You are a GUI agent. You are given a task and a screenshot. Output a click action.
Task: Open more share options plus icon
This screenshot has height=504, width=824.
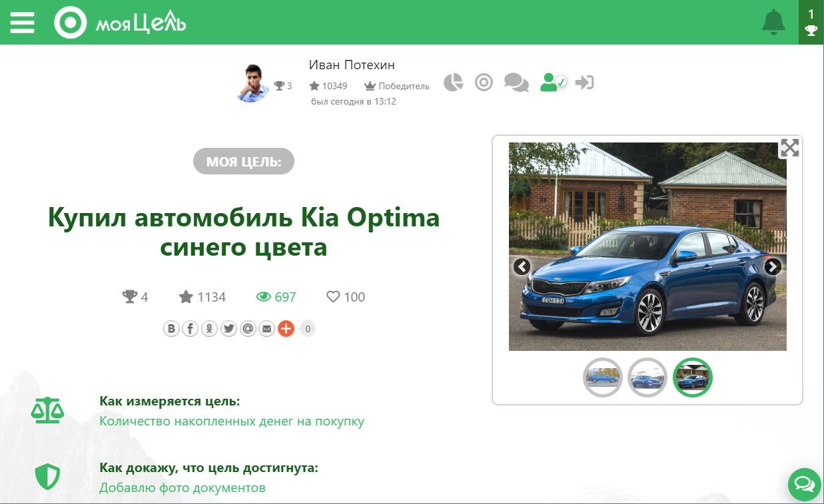(286, 328)
